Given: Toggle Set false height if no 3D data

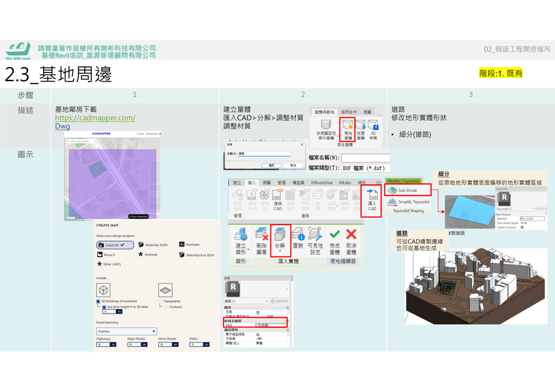Looking at the screenshot, I should pos(104,306).
